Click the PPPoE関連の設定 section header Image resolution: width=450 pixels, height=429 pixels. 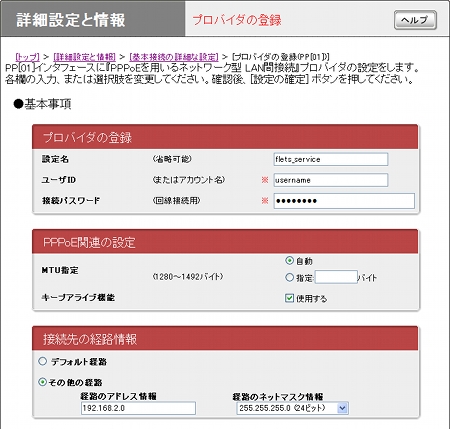[x=225, y=242]
